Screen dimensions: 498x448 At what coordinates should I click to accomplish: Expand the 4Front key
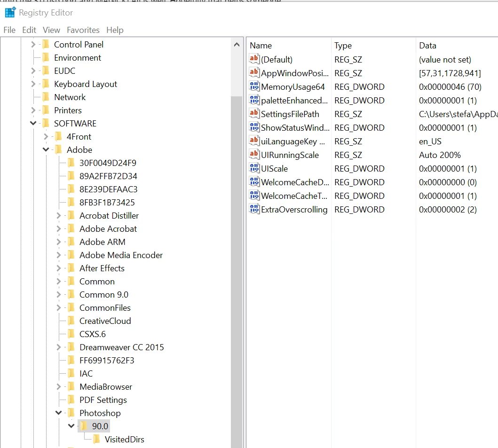point(46,136)
